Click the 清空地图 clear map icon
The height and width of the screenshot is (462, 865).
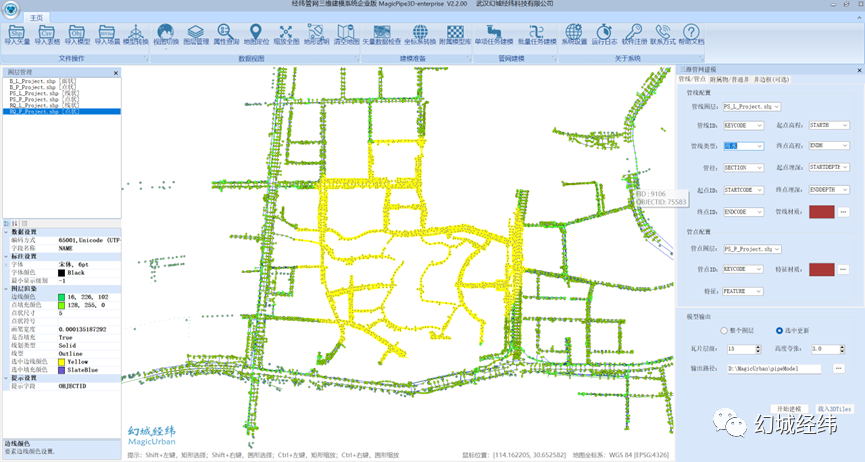point(346,34)
